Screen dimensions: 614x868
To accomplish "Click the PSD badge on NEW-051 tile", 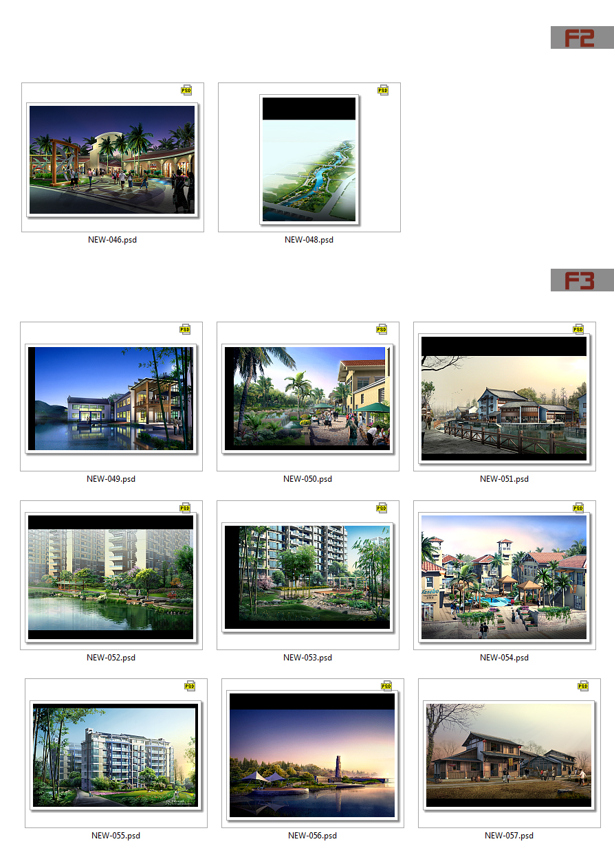I will coord(578,329).
